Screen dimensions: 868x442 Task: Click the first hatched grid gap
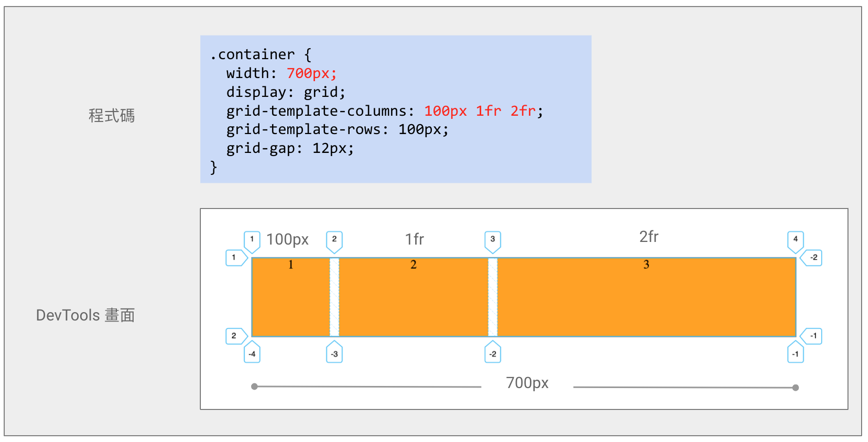pos(334,297)
